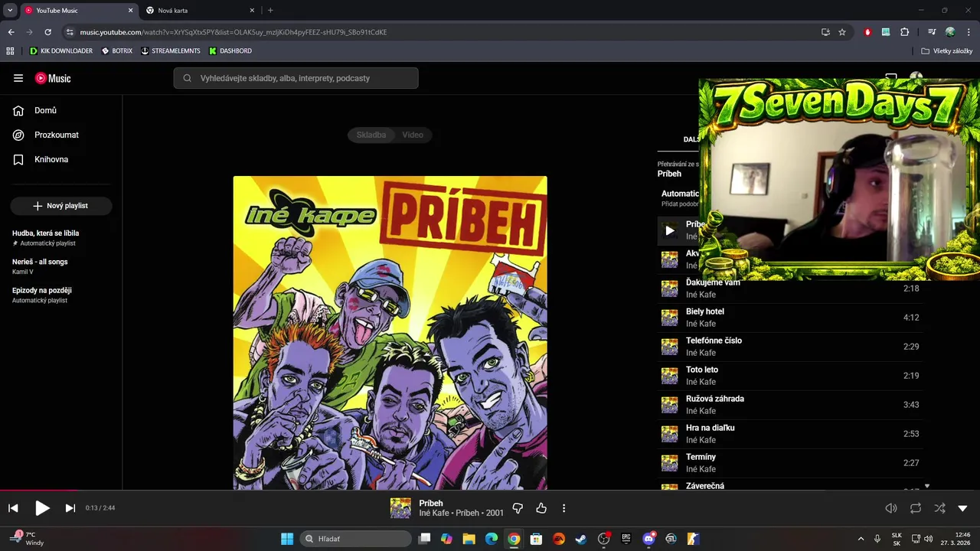Bookmark this page with the star
Viewport: 980px width, 551px height.
[x=842, y=32]
